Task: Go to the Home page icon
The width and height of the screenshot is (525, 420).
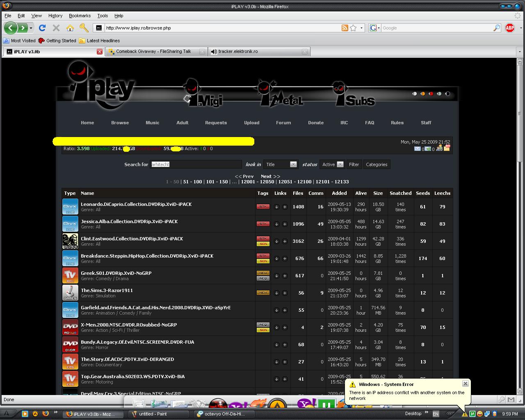Action: pyautogui.click(x=70, y=28)
